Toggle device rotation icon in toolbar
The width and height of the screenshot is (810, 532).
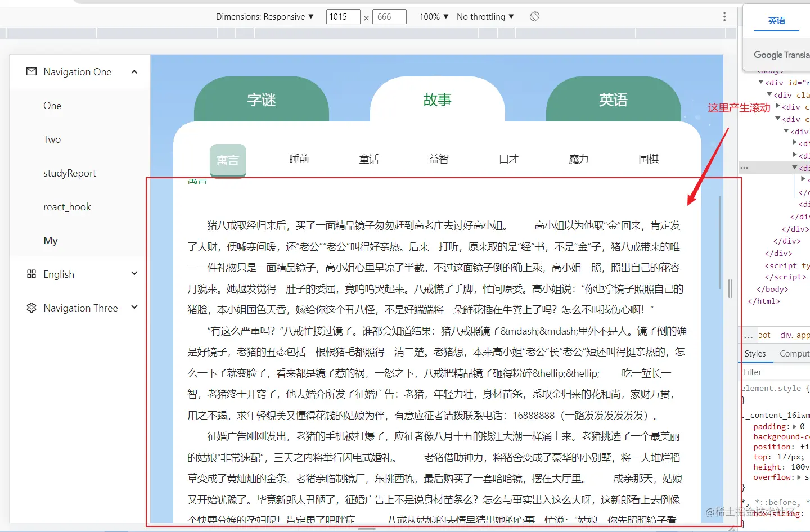(x=534, y=16)
